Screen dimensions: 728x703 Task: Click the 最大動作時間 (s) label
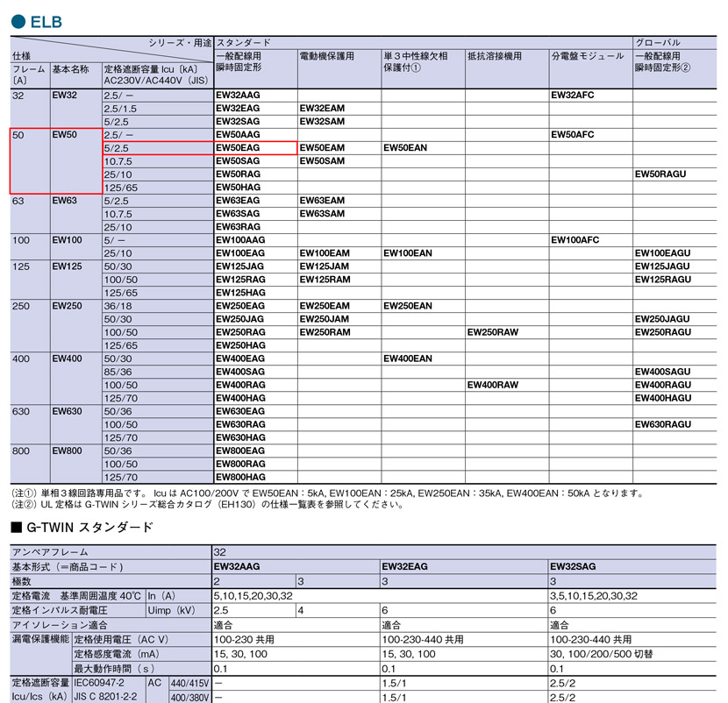114,669
